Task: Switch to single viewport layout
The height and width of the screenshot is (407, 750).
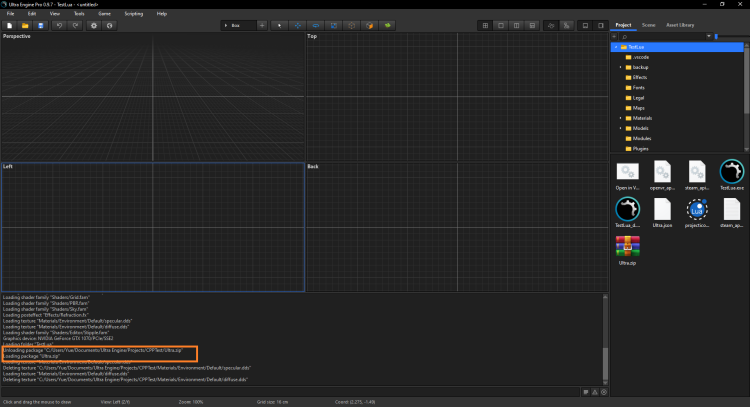Action: 501,25
